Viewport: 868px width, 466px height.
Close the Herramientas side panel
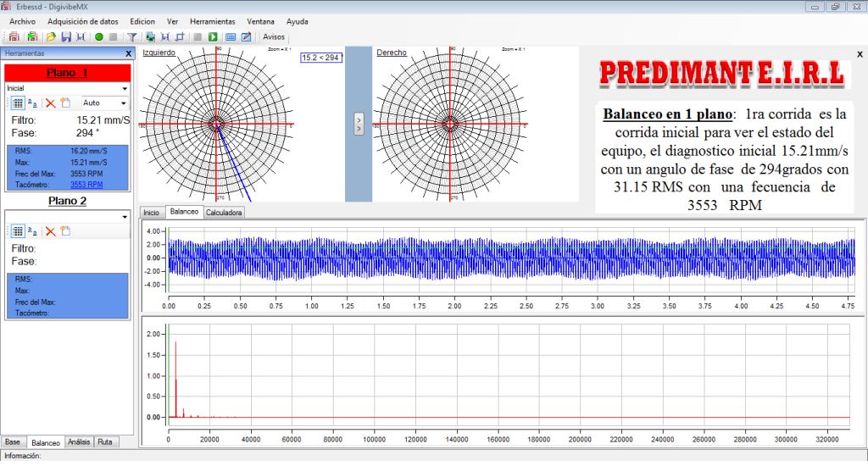[x=128, y=53]
